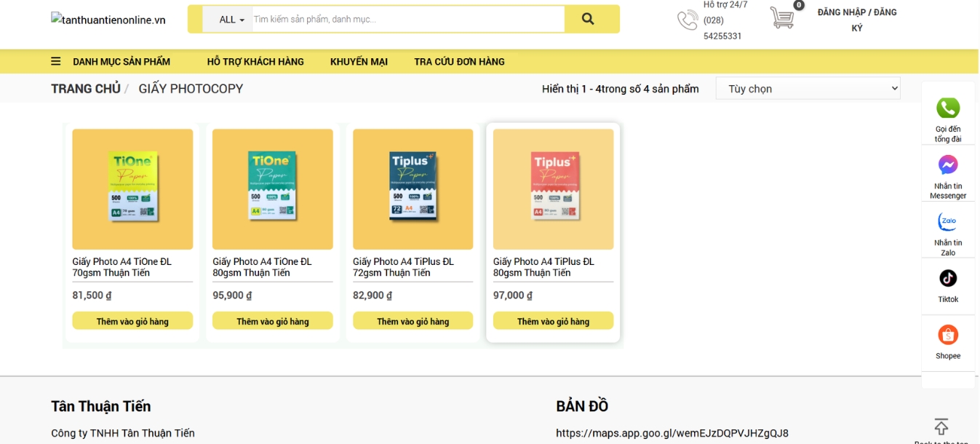Click the 82,900 ₫ price

tap(373, 296)
